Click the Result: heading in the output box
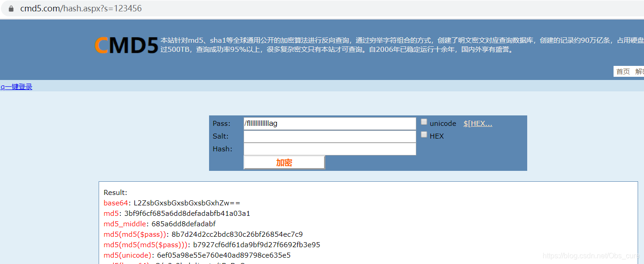 pyautogui.click(x=115, y=193)
